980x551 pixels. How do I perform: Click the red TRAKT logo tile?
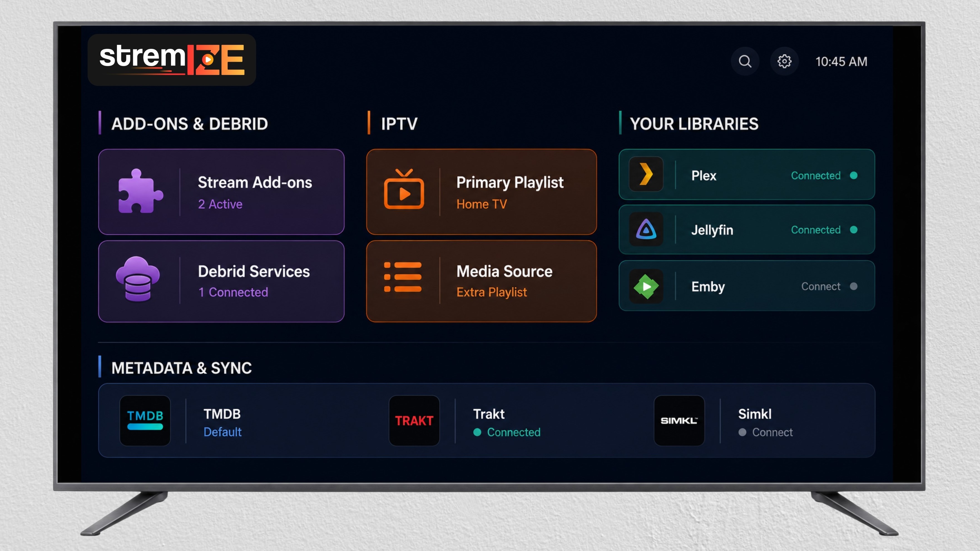click(414, 421)
